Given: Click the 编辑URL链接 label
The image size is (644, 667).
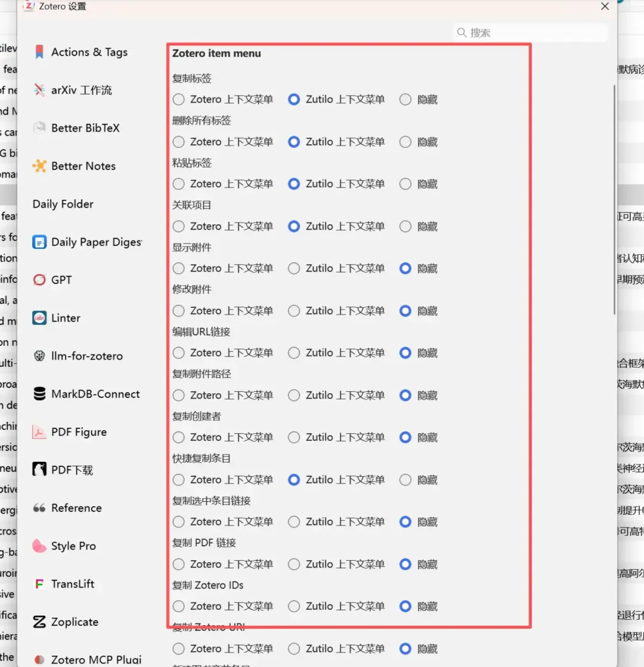Looking at the screenshot, I should (x=201, y=332).
